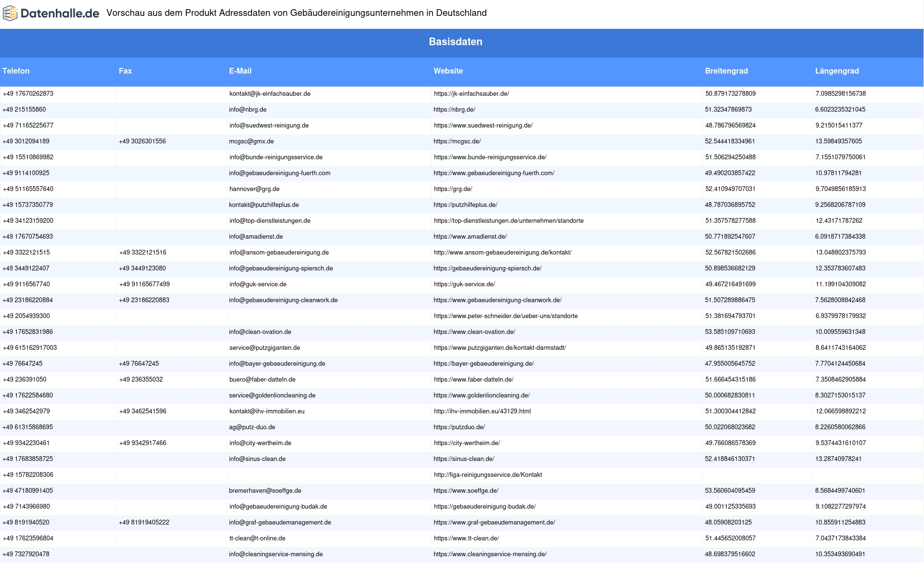Open top-dienstleistungen.de standorte website link
924x563 pixels.
tap(509, 221)
